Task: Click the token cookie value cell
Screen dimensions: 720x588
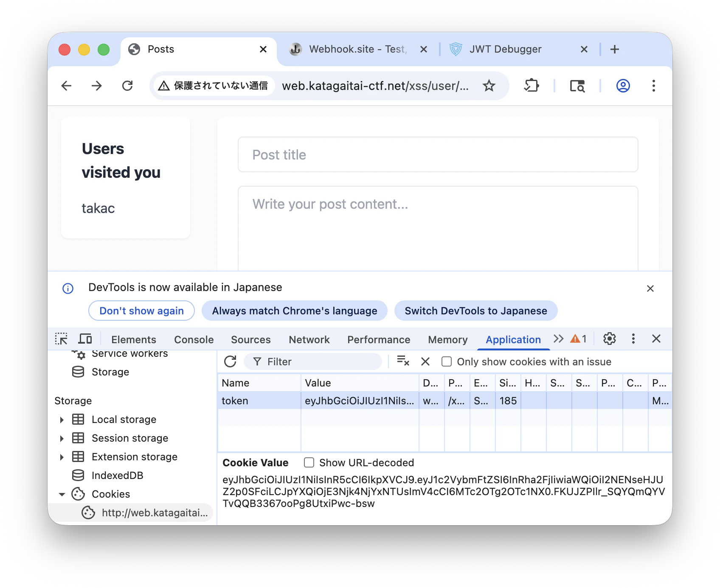Action: coord(360,400)
